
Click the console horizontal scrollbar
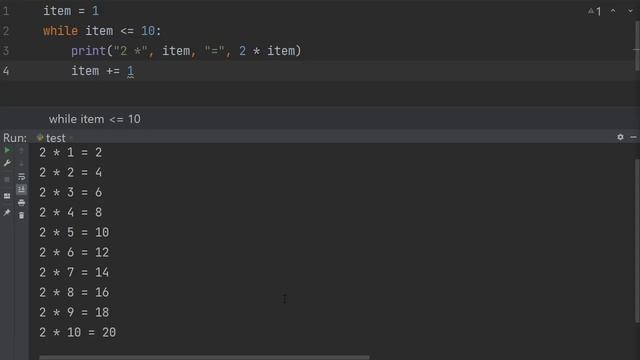pos(204,358)
